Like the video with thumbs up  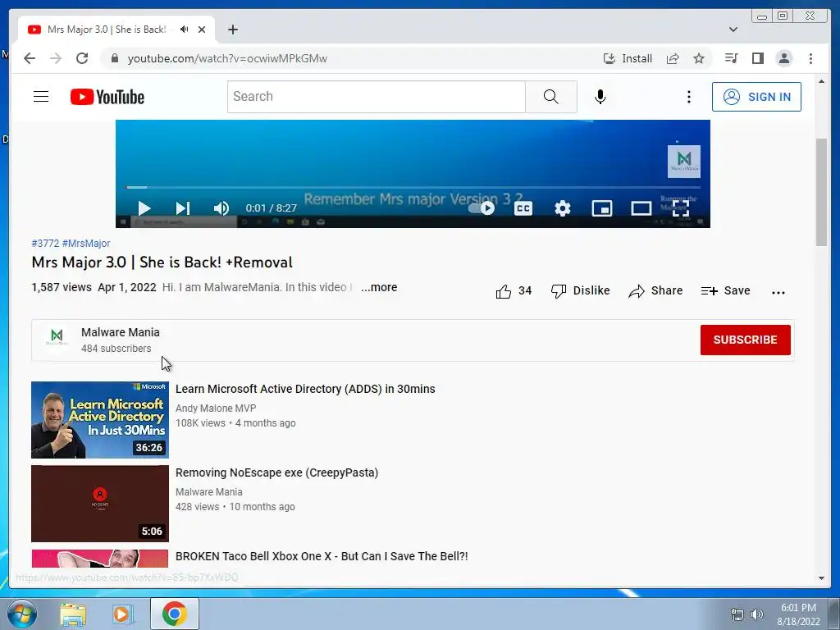[514, 291]
